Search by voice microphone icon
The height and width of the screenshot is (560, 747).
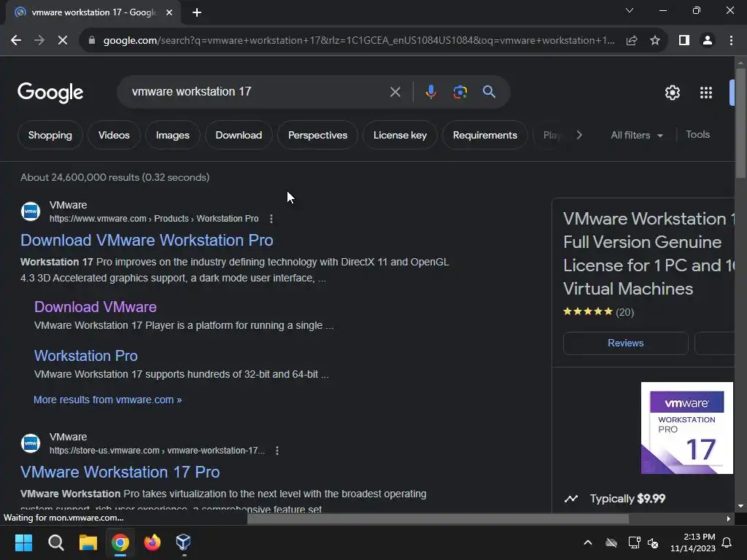pyautogui.click(x=430, y=92)
